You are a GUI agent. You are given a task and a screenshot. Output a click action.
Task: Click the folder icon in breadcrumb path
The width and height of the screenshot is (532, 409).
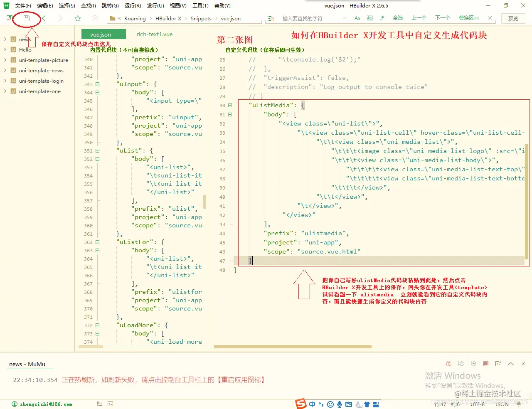tap(112, 18)
